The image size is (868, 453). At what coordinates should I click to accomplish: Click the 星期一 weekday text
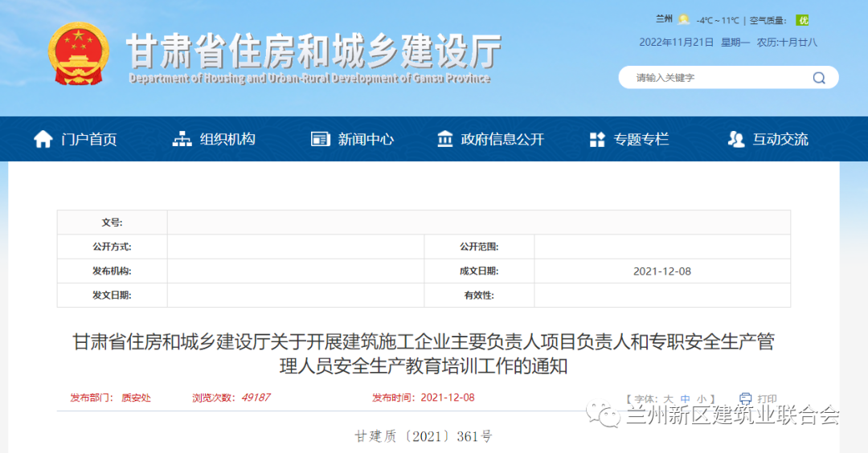click(735, 43)
